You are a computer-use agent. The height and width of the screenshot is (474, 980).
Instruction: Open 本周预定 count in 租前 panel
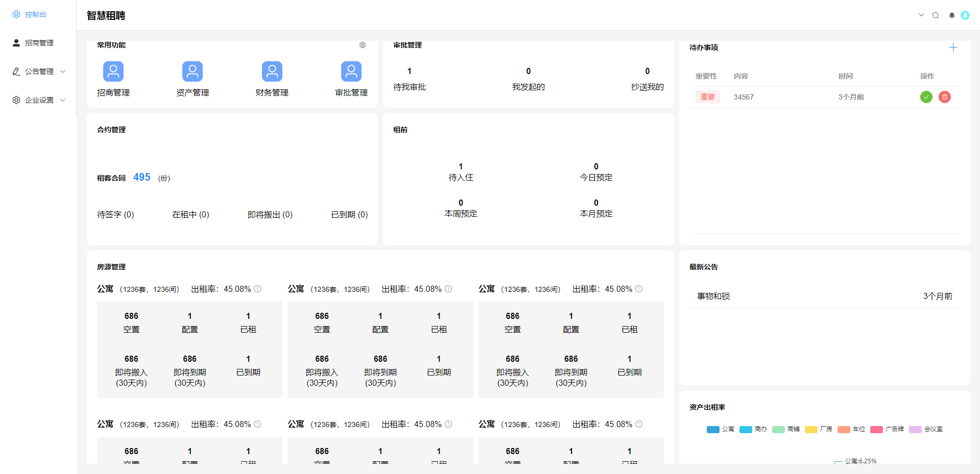click(x=461, y=208)
